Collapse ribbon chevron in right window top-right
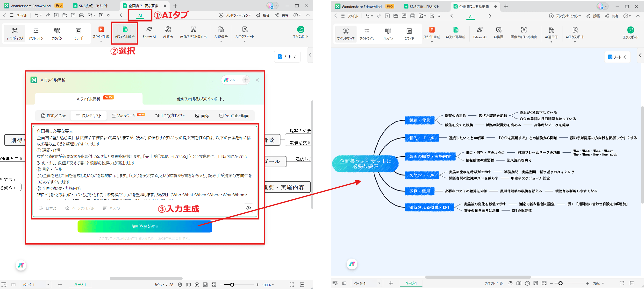This screenshot has height=289, width=644. coord(638,16)
